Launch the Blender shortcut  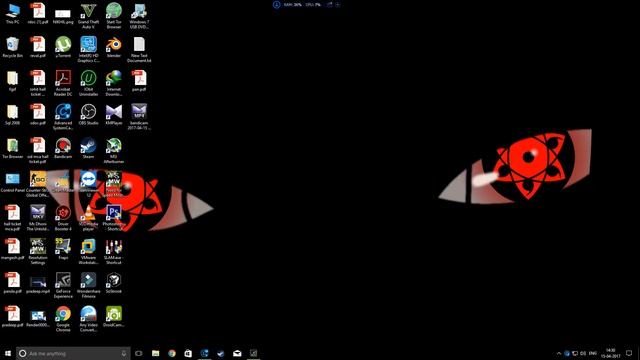[x=114, y=47]
